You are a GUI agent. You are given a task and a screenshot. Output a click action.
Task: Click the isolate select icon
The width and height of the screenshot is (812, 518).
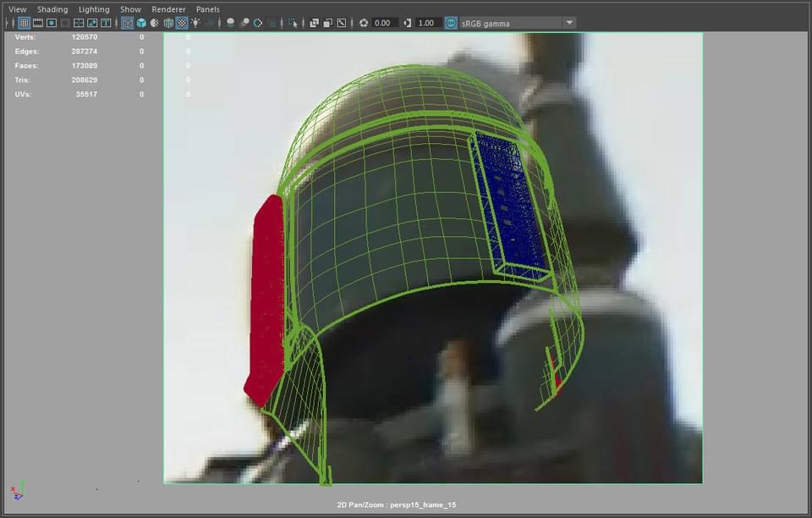(x=293, y=23)
